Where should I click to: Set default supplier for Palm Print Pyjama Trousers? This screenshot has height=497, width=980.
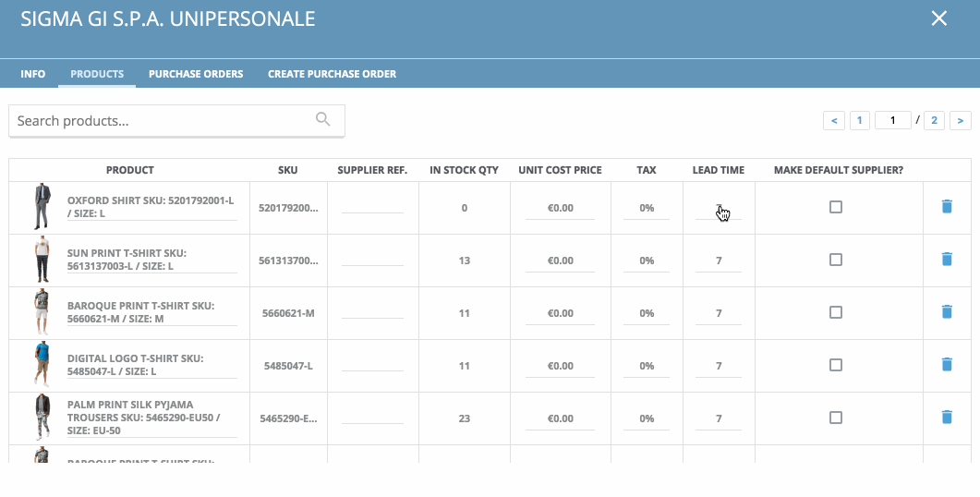coord(836,418)
